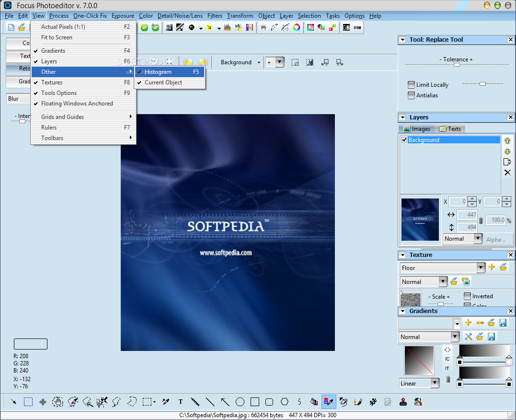Add a texture with the plus icon
The image size is (516, 420).
[x=492, y=267]
